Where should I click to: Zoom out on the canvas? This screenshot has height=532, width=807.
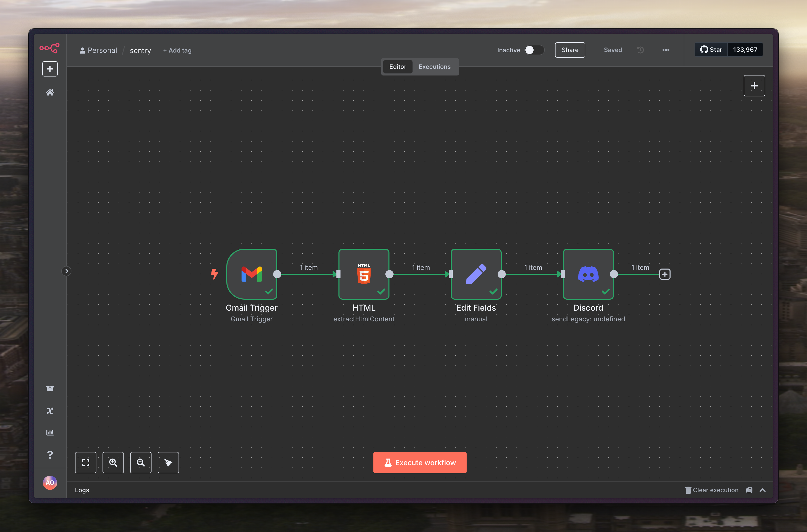(141, 462)
